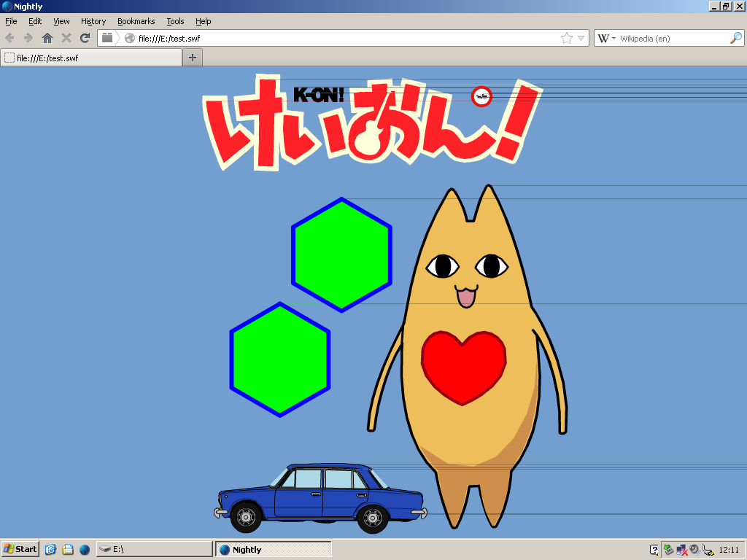747x560 pixels.
Task: Bookmark this page with the star
Action: tap(567, 38)
